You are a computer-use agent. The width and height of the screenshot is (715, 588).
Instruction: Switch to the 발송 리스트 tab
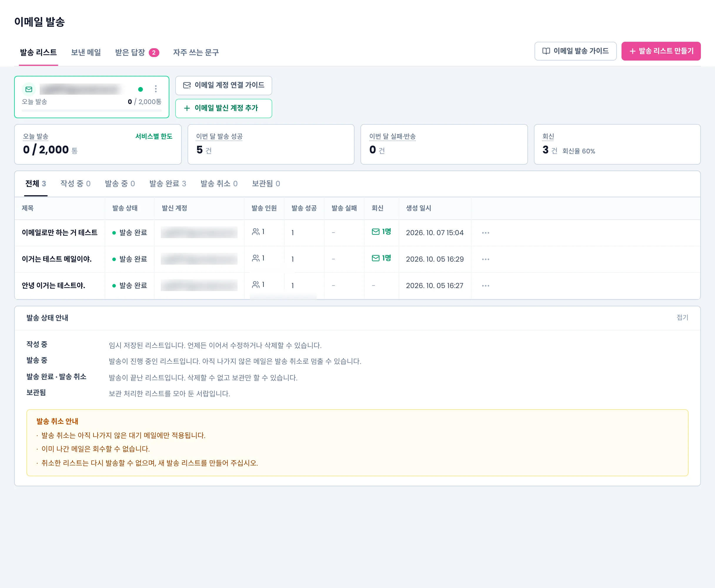tap(38, 53)
